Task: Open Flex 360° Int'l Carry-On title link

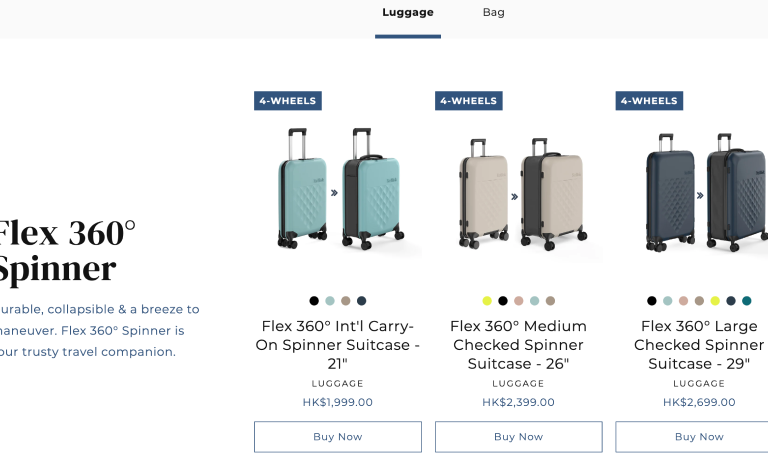Action: (338, 345)
